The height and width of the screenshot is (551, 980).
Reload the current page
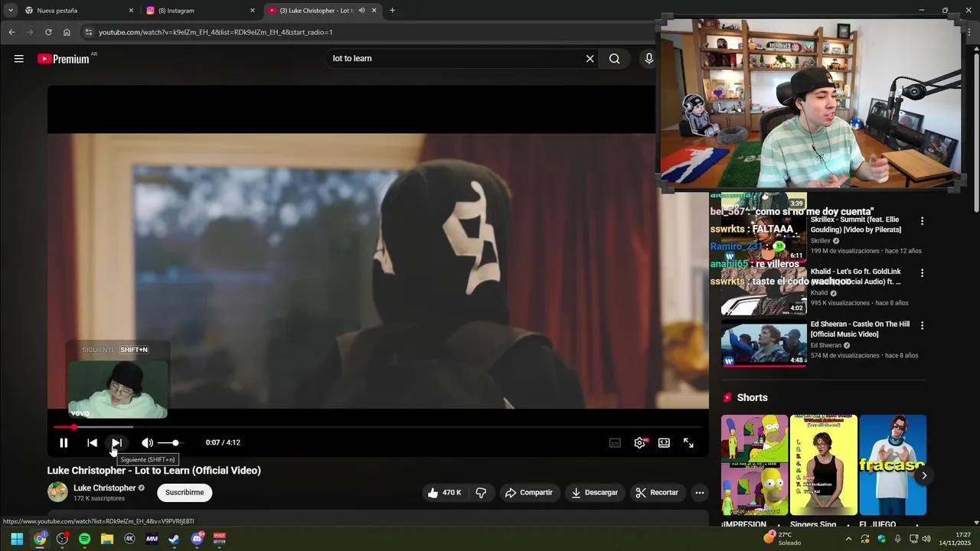point(48,32)
